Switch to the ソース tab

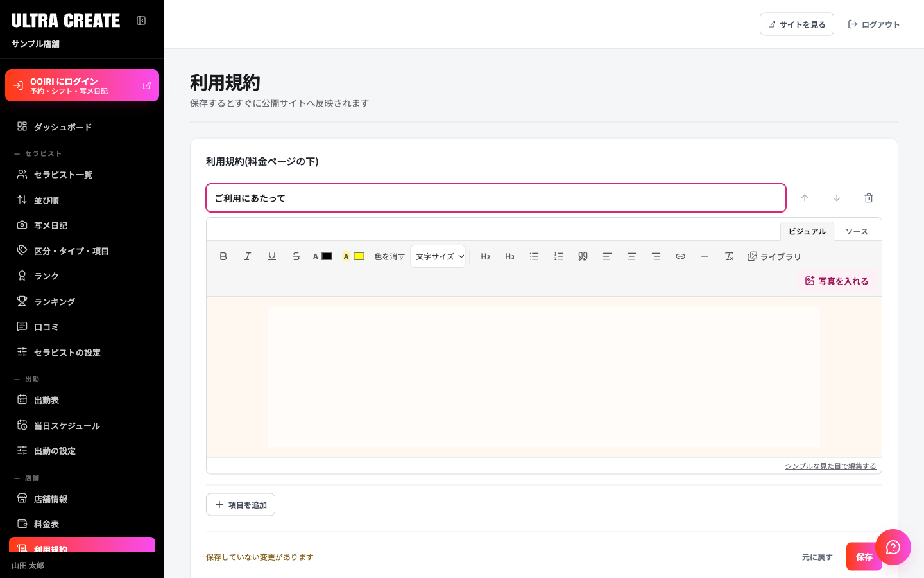pos(857,231)
